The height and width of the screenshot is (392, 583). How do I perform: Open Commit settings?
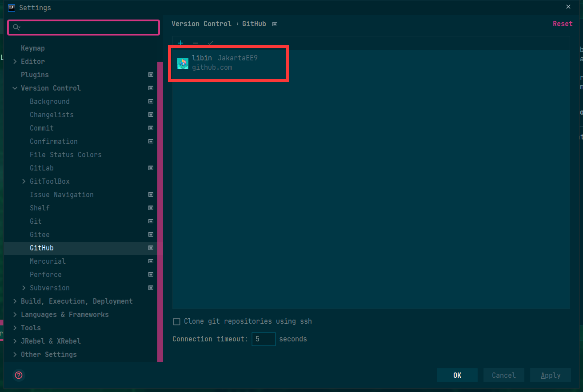point(42,128)
